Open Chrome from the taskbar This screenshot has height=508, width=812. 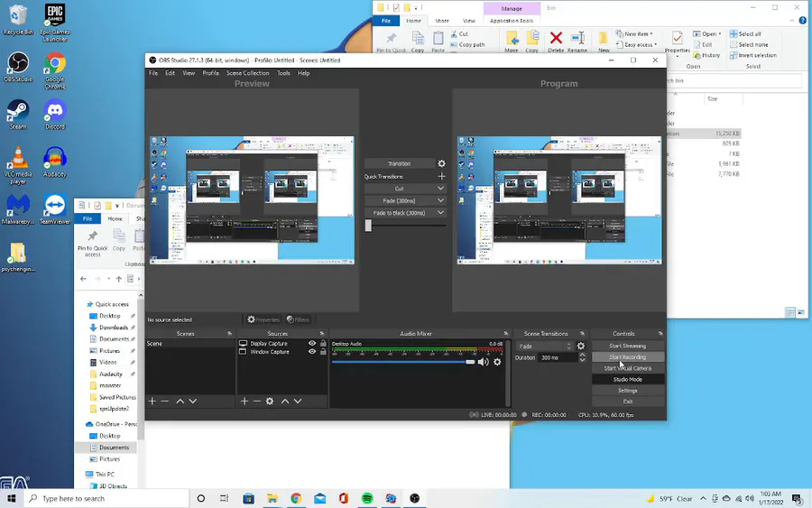[x=296, y=498]
